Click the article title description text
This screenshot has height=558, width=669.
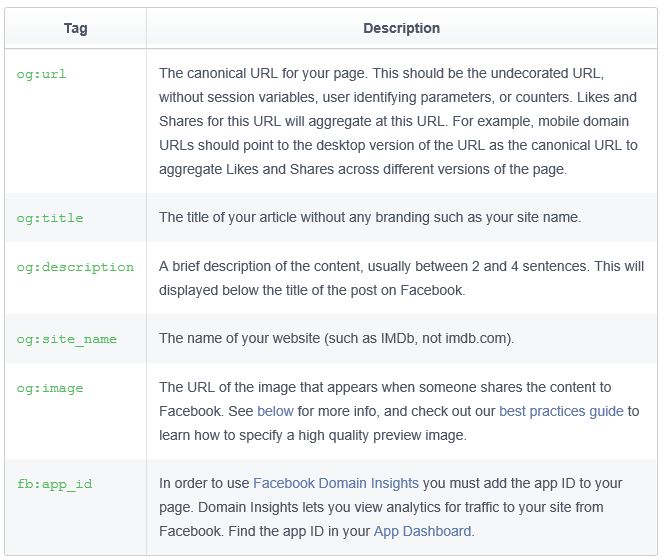click(370, 217)
